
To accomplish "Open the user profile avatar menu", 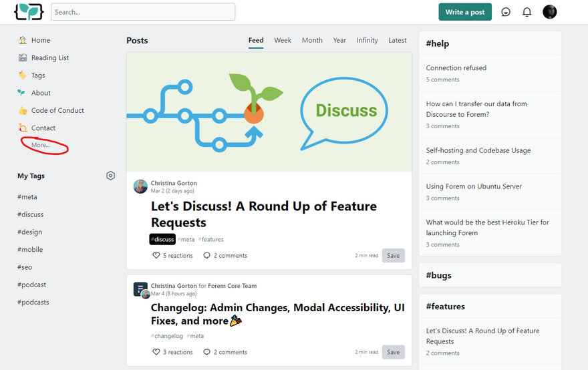I will [549, 12].
